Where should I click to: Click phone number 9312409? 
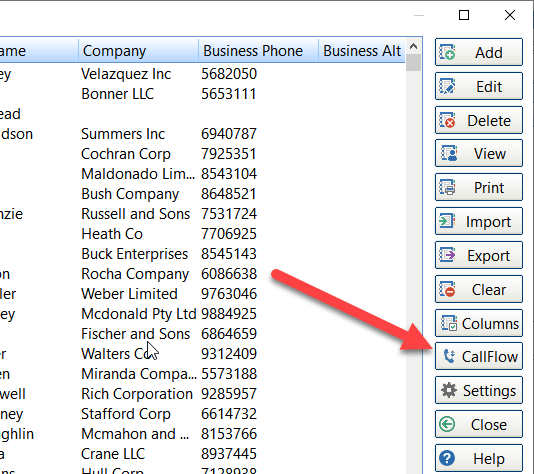(229, 354)
